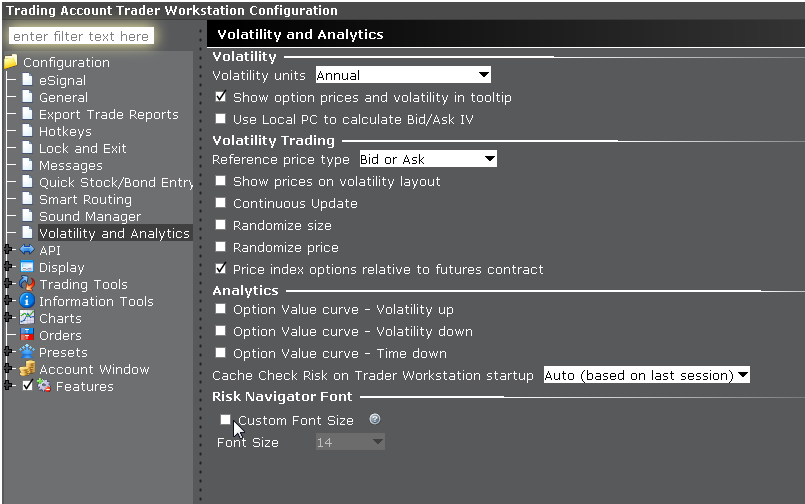Enable Use Local PC to calculate Bid/Ask IV
Viewport: 805px width, 504px height.
(221, 119)
